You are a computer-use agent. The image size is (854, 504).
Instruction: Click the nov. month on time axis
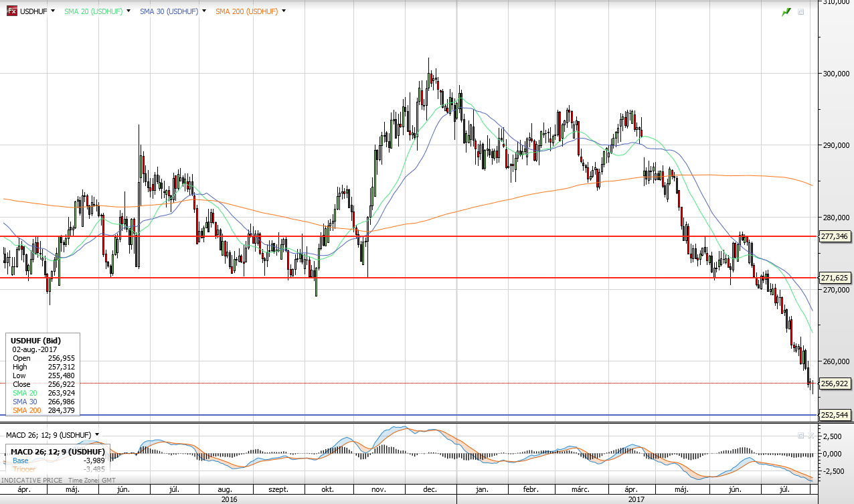378,489
